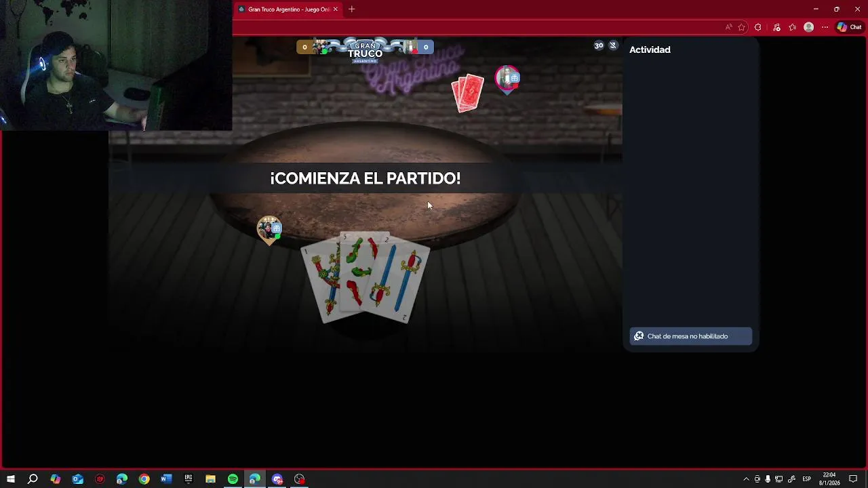The height and width of the screenshot is (488, 868).
Task: Expand the hidden system tray icons
Action: coord(747,479)
